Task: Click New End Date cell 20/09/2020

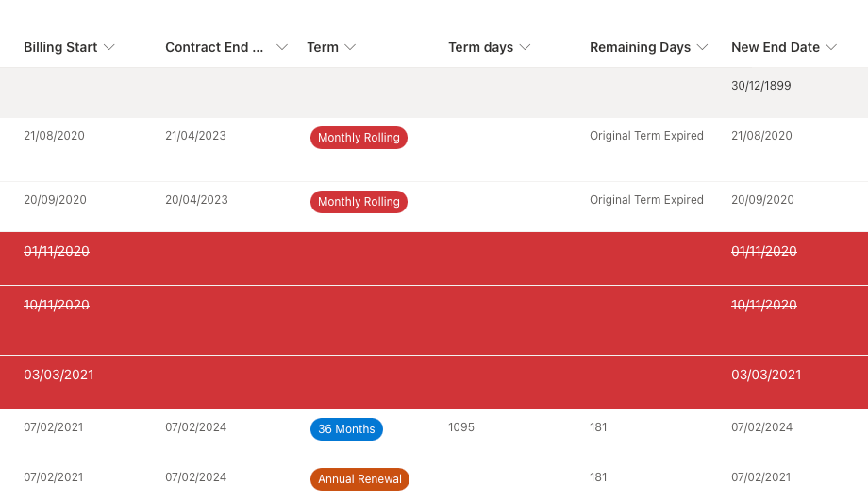Action: point(762,200)
